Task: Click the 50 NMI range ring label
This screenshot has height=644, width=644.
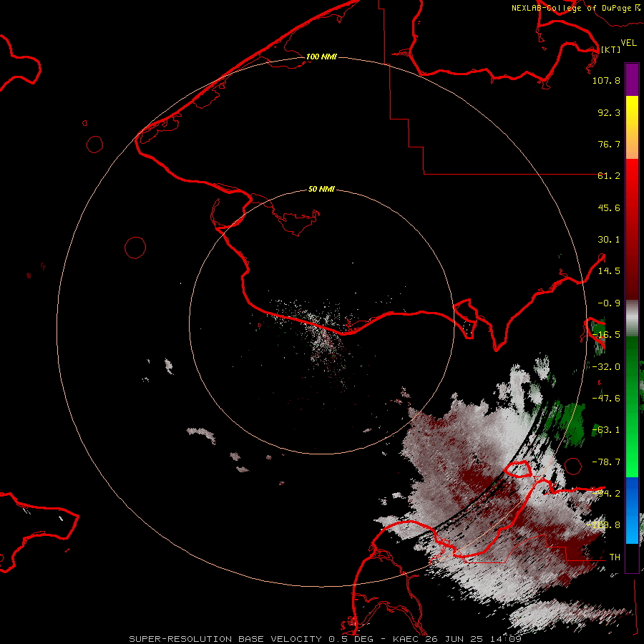Action: (x=321, y=189)
